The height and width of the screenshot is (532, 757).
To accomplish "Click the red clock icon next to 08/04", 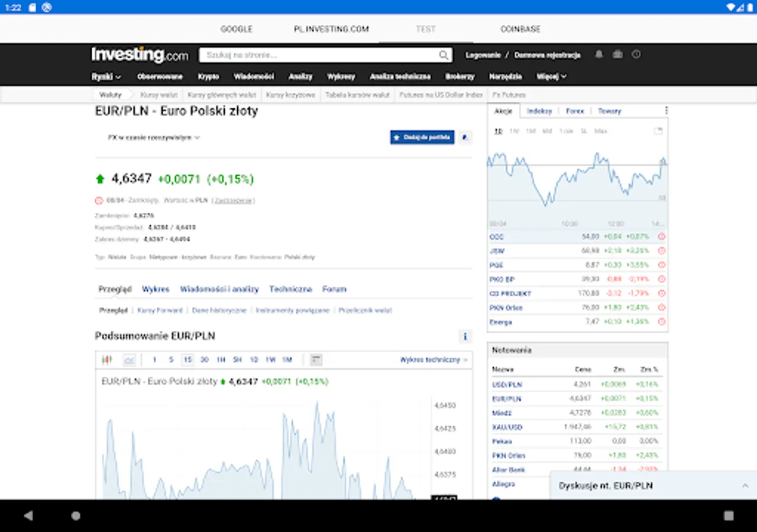I will (99, 200).
